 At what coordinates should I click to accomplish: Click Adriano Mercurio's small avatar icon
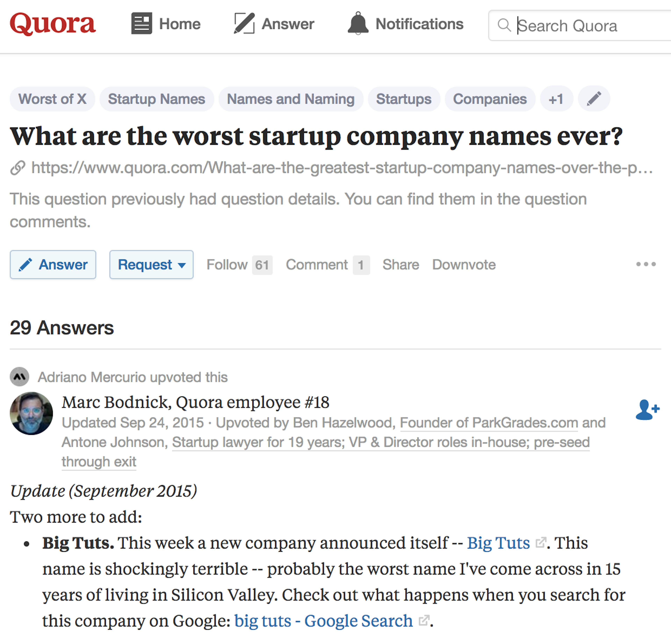20,377
